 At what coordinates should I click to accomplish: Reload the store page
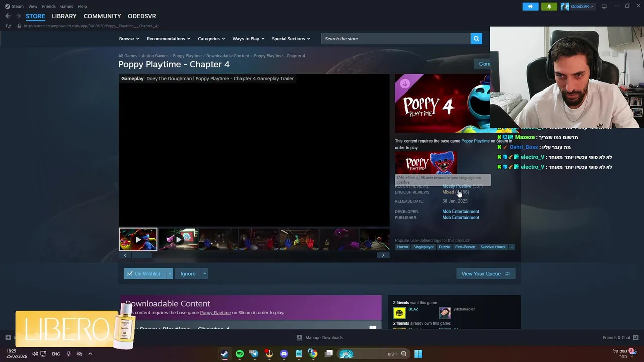pos(8,26)
